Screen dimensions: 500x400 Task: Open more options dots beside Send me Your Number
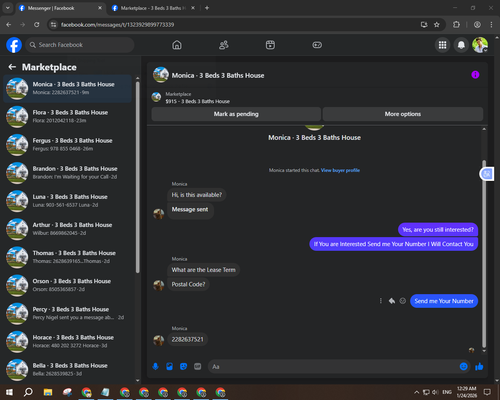pyautogui.click(x=381, y=301)
